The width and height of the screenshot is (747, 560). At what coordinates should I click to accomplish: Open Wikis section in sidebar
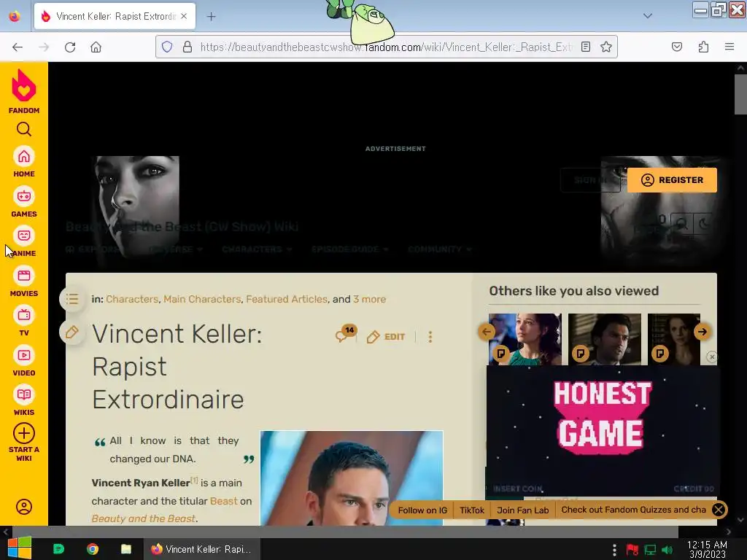24,401
